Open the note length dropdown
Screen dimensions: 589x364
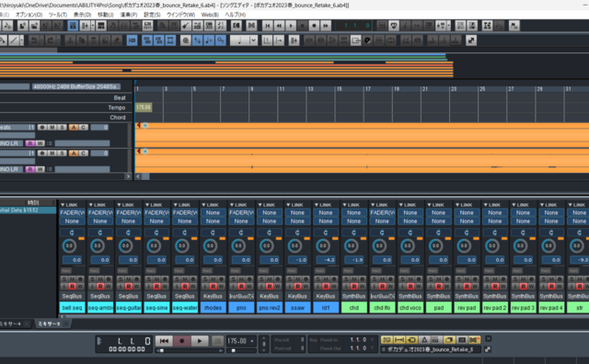(x=254, y=40)
